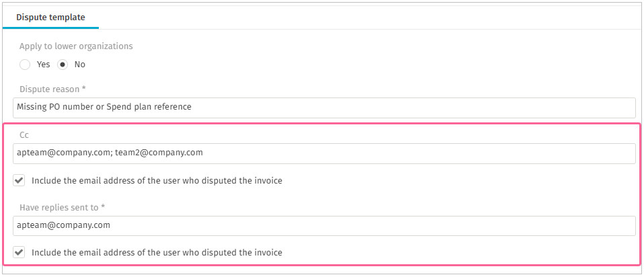The image size is (644, 277).
Task: Select the No radio button
Action: pos(63,65)
